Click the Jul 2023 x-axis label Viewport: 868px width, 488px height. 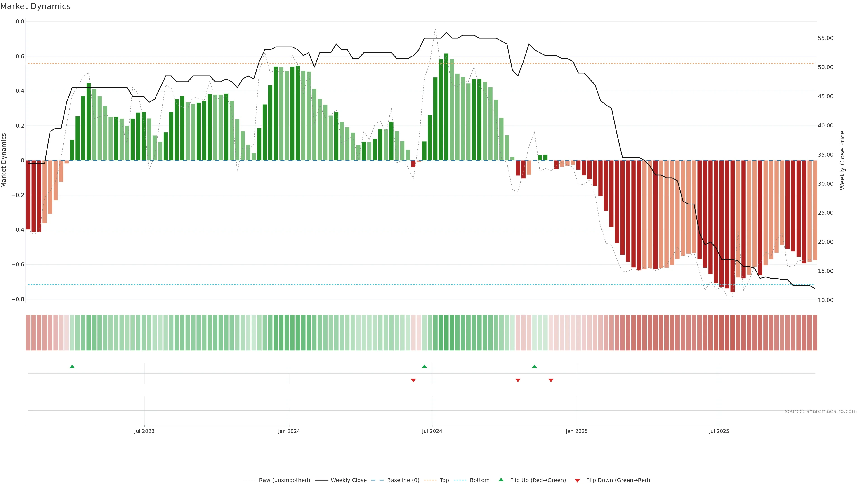click(144, 431)
